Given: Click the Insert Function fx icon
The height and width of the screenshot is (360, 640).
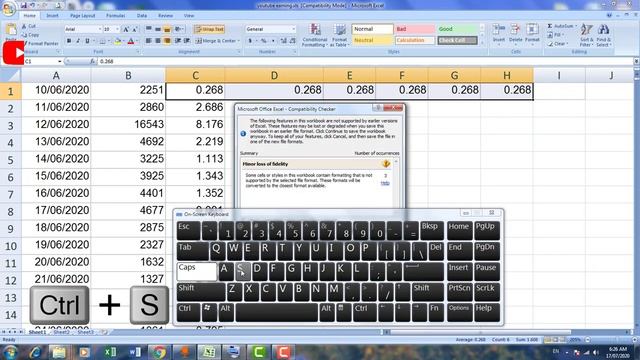Looking at the screenshot, I should [x=93, y=61].
